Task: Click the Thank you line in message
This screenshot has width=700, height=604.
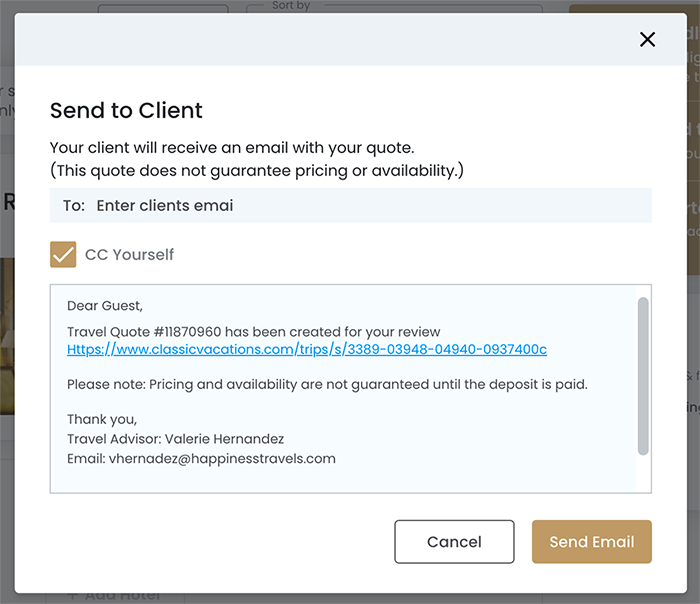Action: coord(102,419)
